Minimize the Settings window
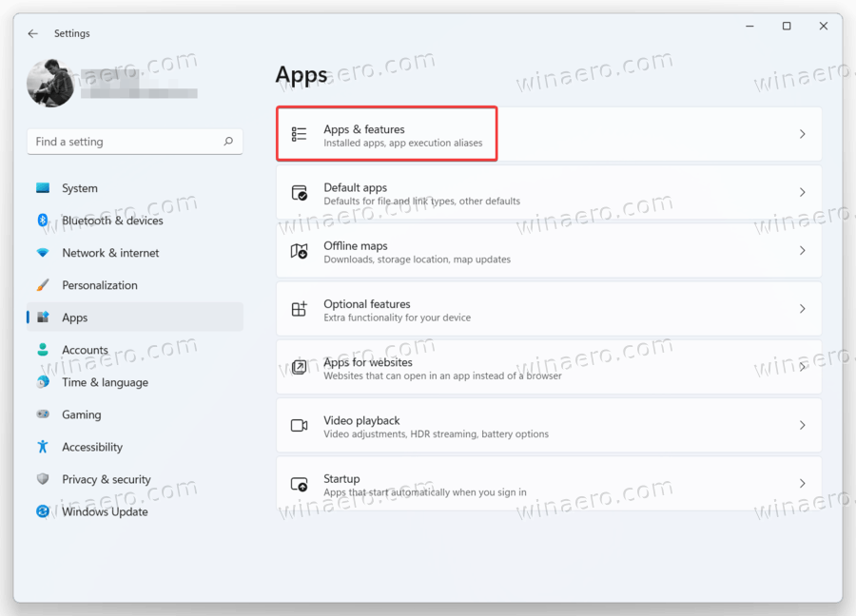This screenshot has width=856, height=616. tap(749, 26)
